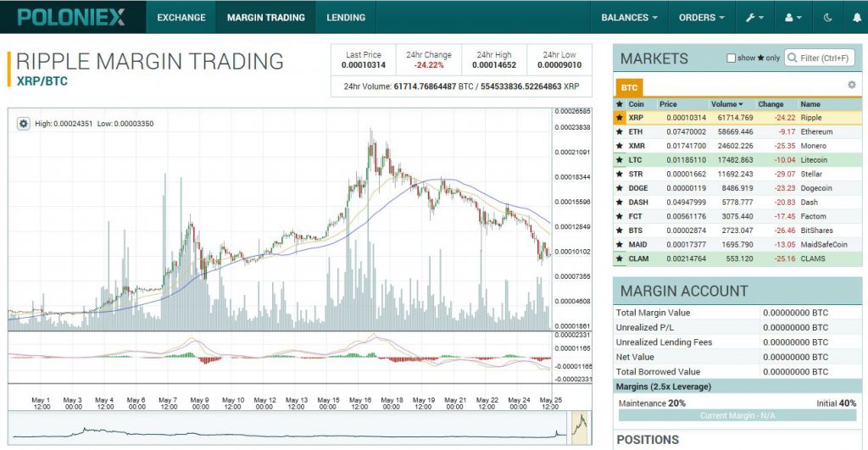Toggle star for DASH market
Viewport: 868px width, 450px height.
tap(620, 203)
